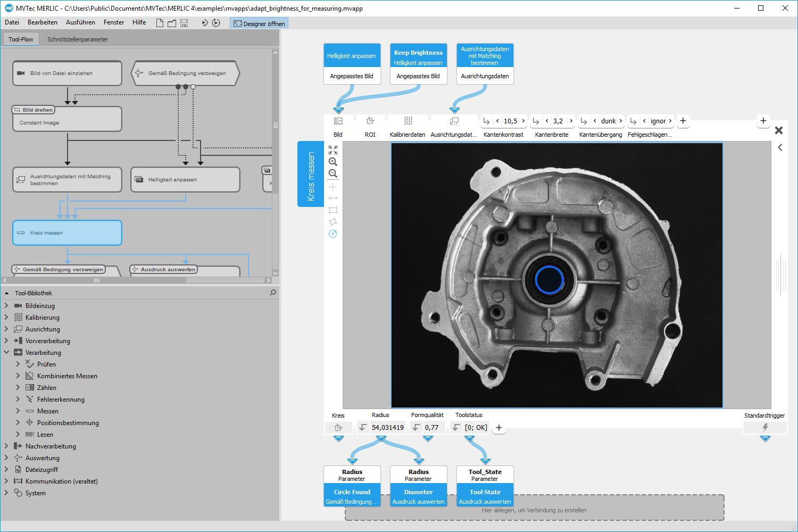The width and height of the screenshot is (798, 532).
Task: Select the Helligkeit anpassen flow node
Action: pos(185,180)
